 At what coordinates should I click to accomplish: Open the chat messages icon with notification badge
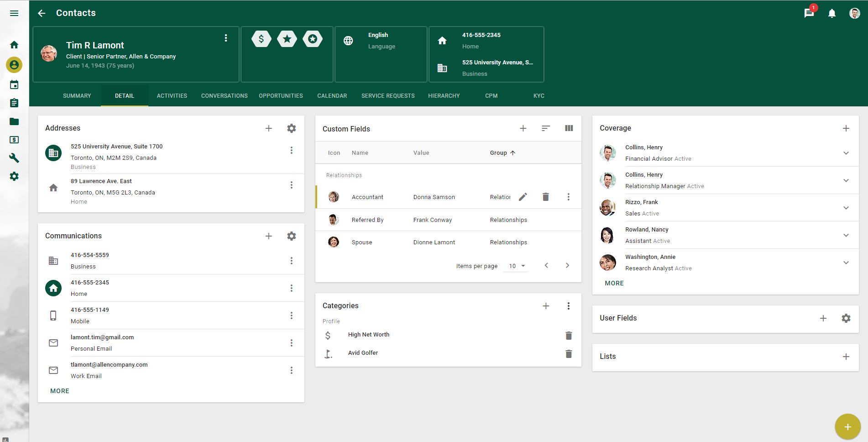click(809, 13)
